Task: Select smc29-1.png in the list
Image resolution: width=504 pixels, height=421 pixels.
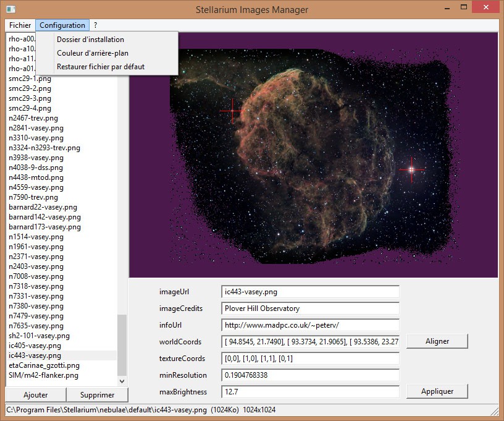Action: tap(30, 79)
